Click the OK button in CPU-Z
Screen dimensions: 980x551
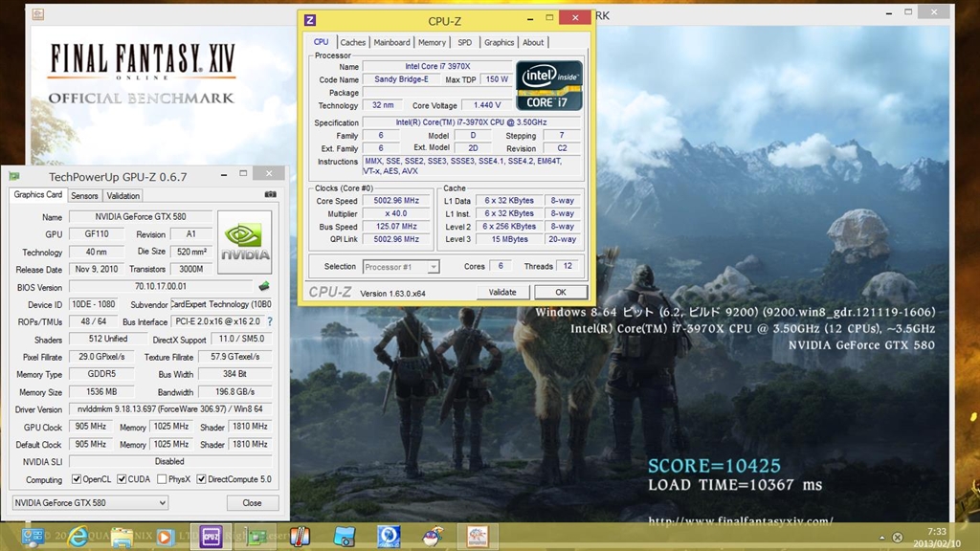(x=561, y=292)
